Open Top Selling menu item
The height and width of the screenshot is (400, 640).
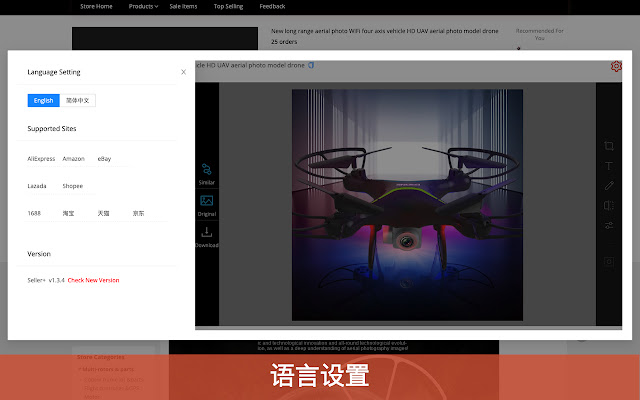point(229,7)
